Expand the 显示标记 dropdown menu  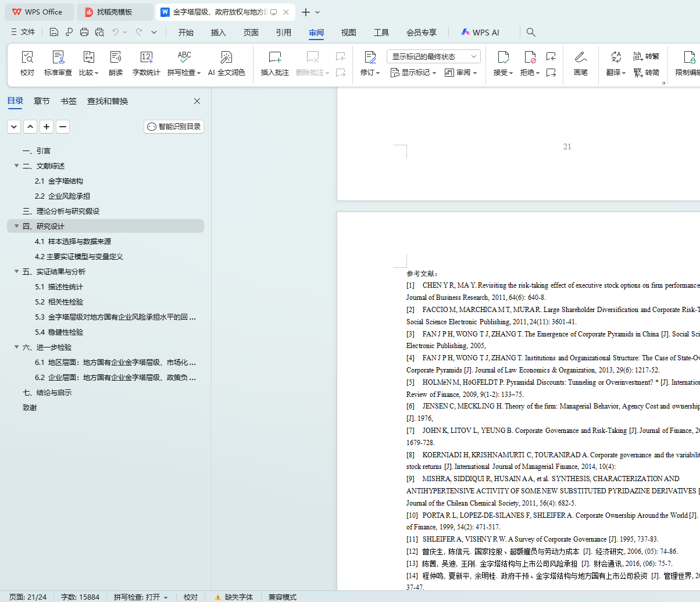(x=413, y=73)
